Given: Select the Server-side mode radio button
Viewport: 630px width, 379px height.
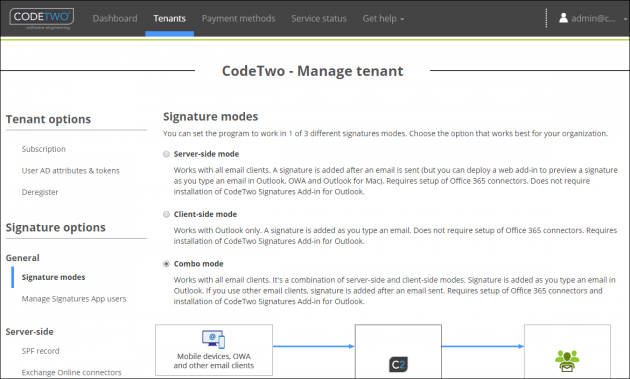Looking at the screenshot, I should point(166,154).
